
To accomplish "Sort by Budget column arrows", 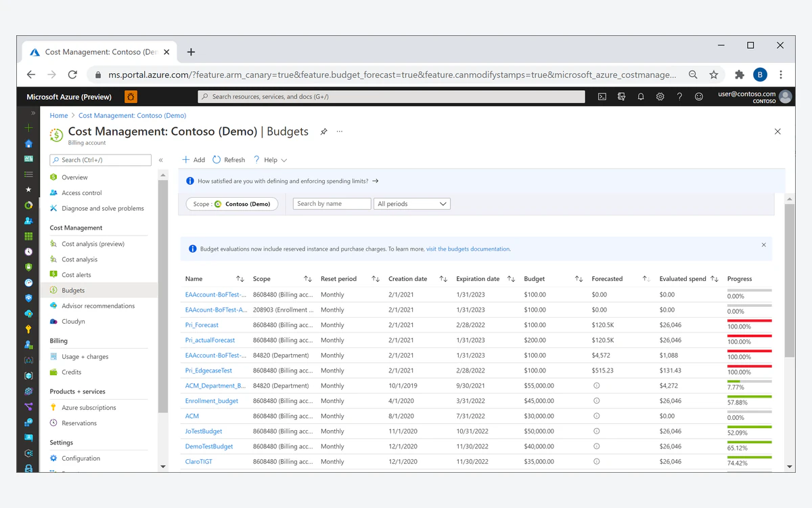I will click(x=579, y=279).
